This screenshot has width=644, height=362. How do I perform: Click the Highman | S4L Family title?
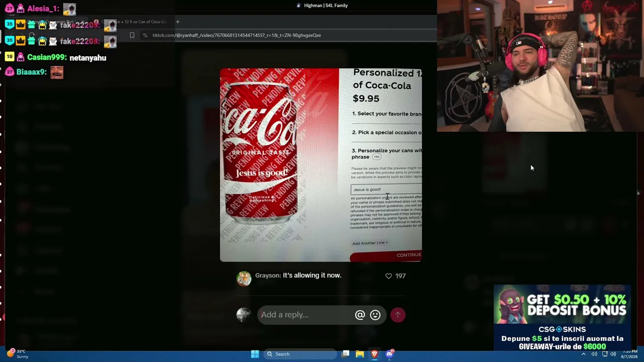(326, 6)
